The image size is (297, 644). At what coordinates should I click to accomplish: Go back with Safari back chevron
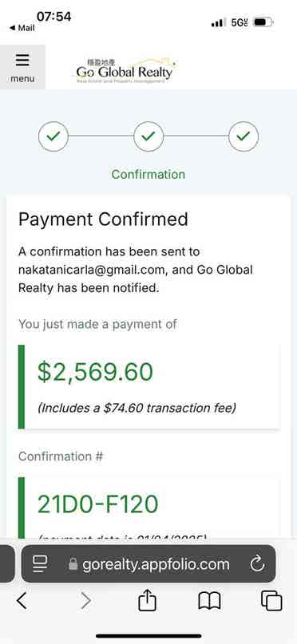click(22, 601)
